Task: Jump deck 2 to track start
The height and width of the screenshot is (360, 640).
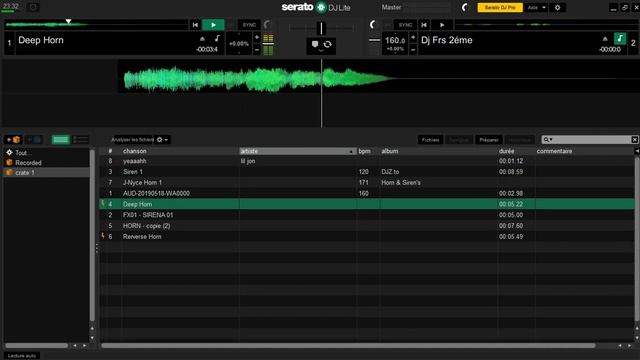Action: [x=424, y=25]
